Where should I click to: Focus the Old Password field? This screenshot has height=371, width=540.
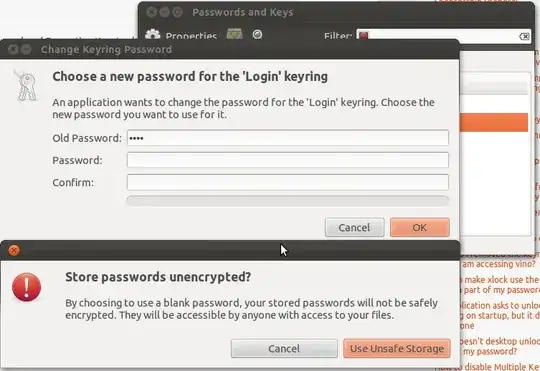[288, 138]
